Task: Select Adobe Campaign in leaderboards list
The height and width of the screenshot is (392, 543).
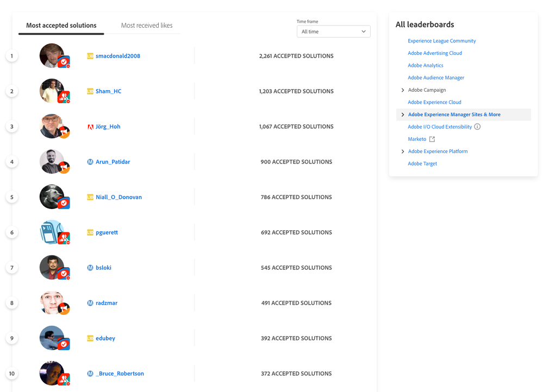Action: point(427,90)
